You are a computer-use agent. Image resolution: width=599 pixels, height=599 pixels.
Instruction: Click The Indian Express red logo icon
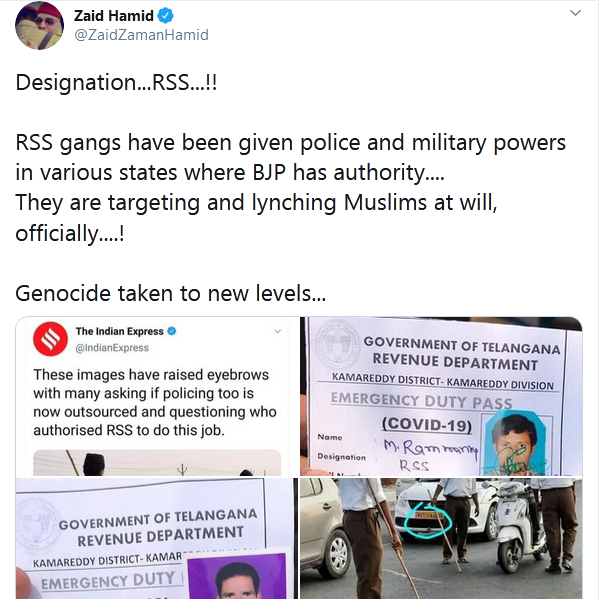tap(50, 339)
